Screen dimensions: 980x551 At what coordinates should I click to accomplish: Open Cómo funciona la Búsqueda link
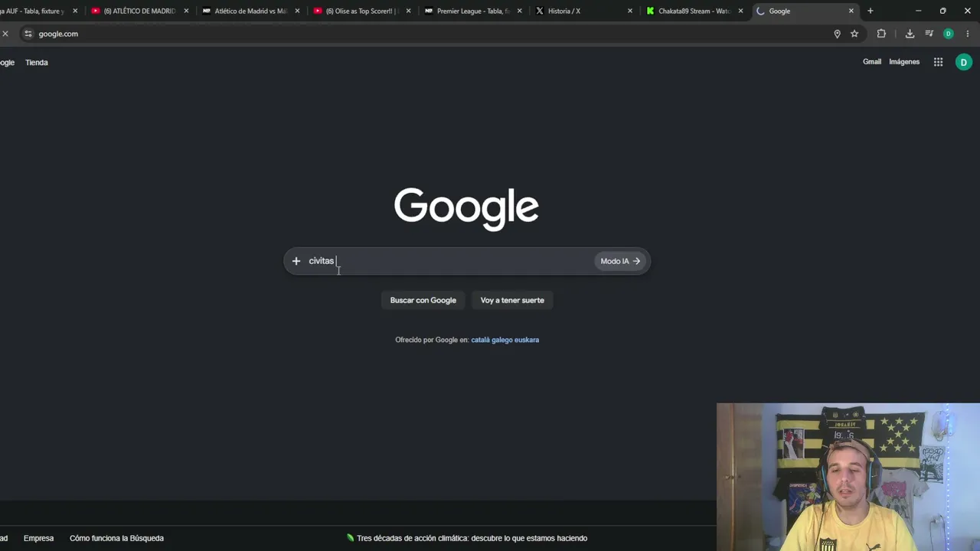pos(116,538)
